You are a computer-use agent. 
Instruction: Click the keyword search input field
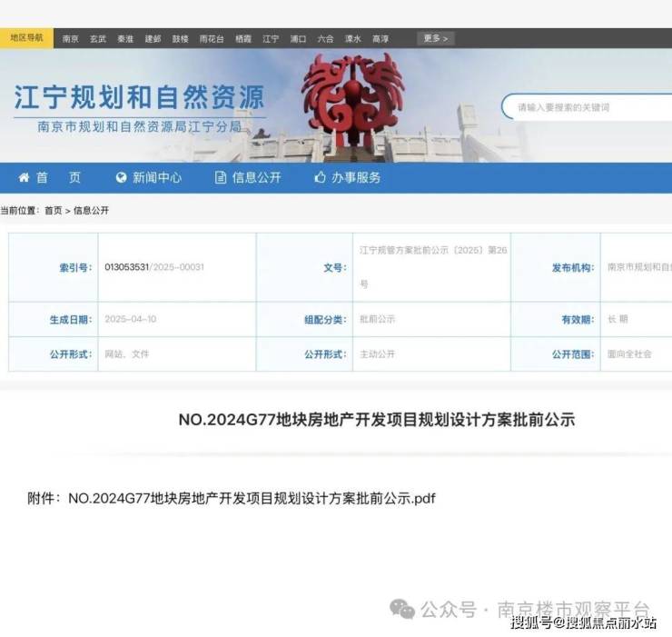pos(590,107)
